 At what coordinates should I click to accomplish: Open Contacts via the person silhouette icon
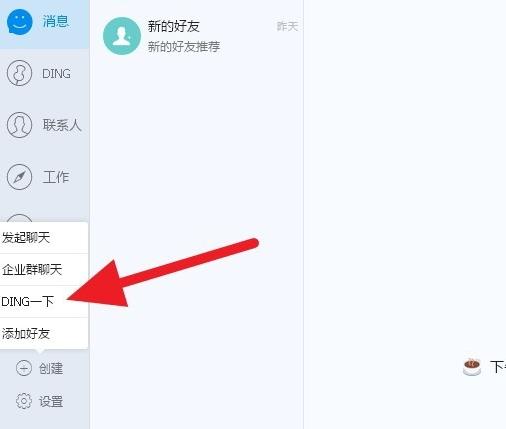pos(19,125)
